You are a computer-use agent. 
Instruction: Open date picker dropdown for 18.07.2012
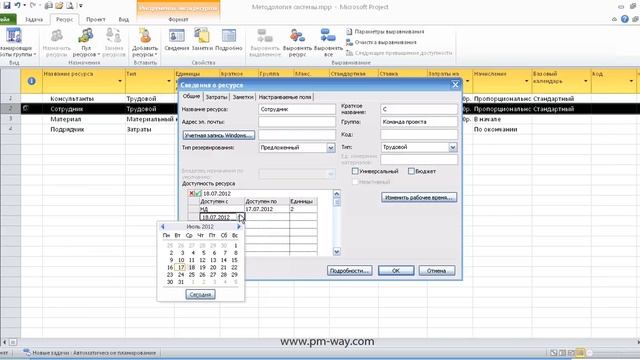tap(241, 217)
